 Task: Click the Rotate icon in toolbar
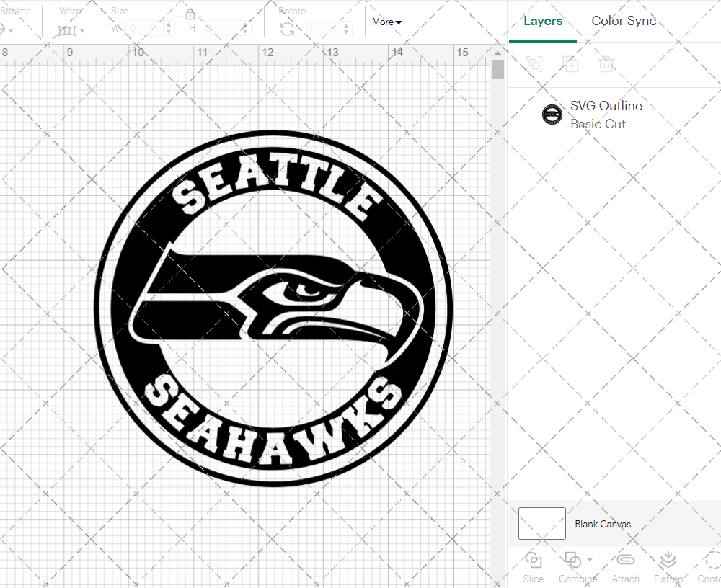pyautogui.click(x=287, y=29)
